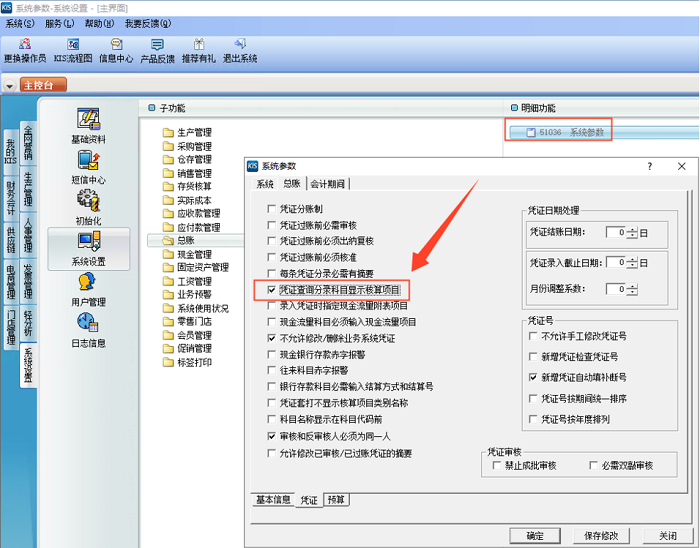Image resolution: width=700 pixels, height=548 pixels.
Task: Select the 总账 row in 子功能 list
Action: [196, 240]
